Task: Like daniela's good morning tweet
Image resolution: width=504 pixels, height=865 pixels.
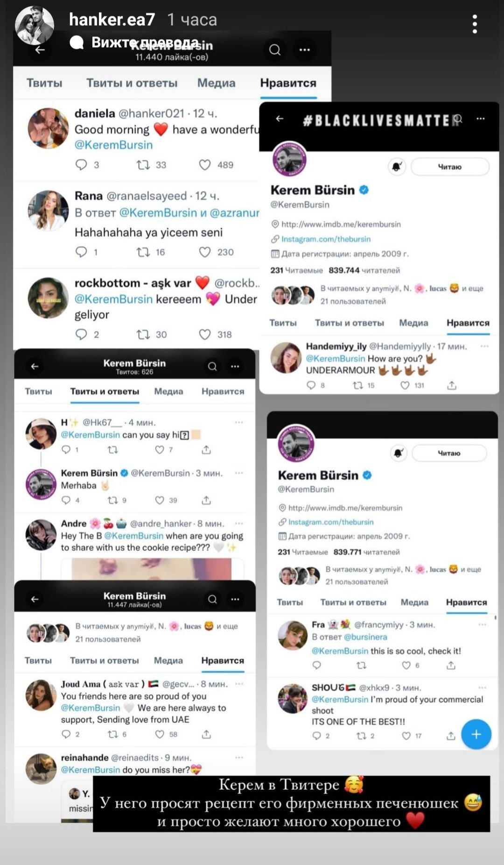Action: click(x=205, y=165)
